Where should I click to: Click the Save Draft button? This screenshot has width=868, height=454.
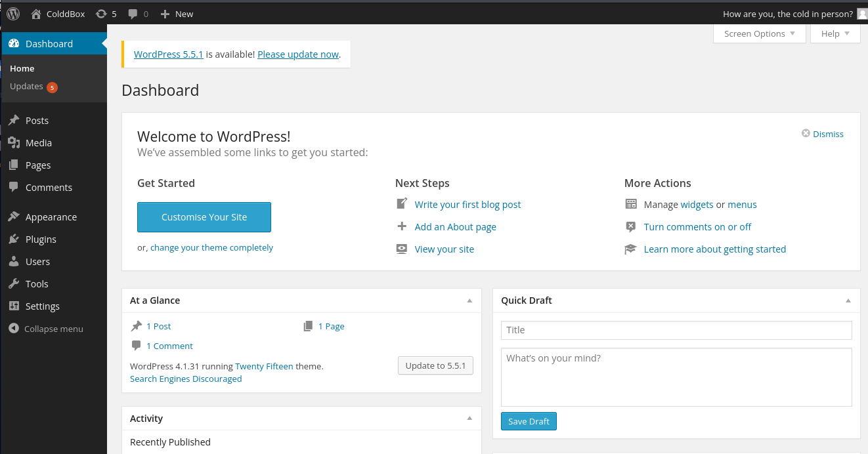[529, 421]
